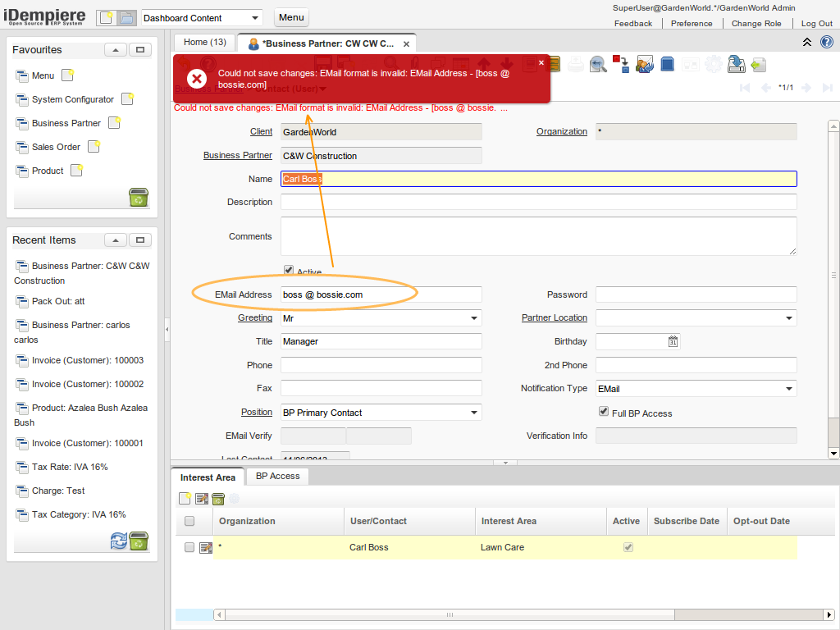Refresh the Recent Items list
840x630 pixels.
(119, 541)
